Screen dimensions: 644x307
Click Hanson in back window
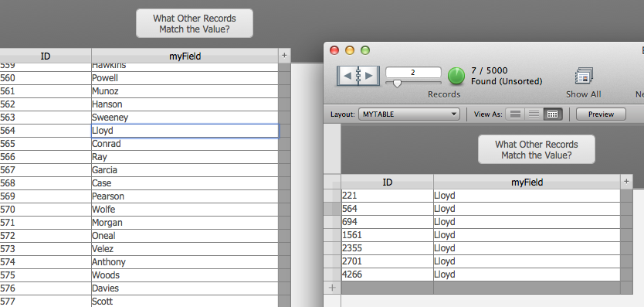[185, 104]
